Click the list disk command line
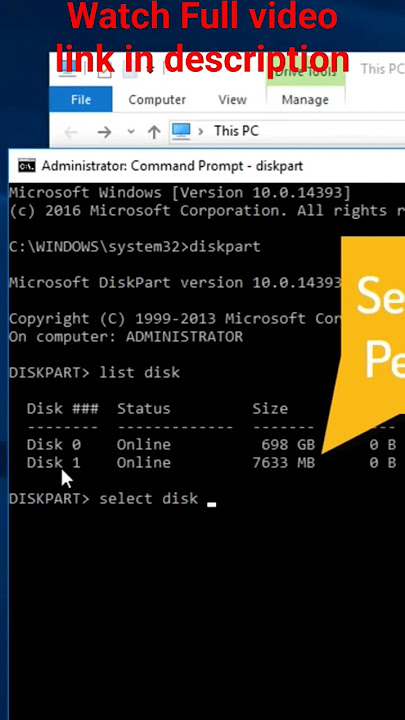 click(94, 372)
